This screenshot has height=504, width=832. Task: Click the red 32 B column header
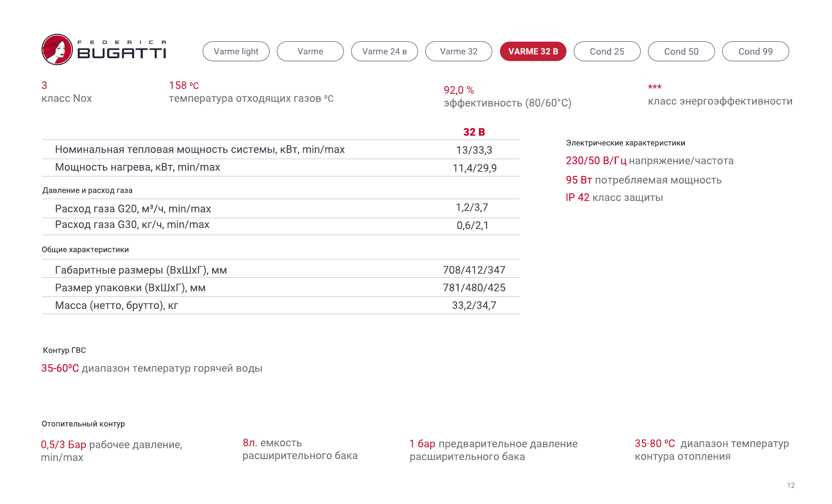click(474, 132)
